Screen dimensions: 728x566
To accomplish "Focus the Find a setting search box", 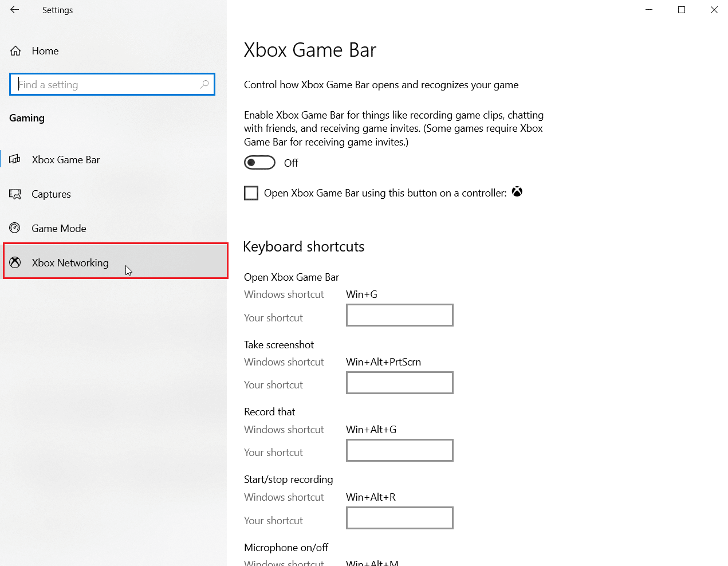I will 112,84.
